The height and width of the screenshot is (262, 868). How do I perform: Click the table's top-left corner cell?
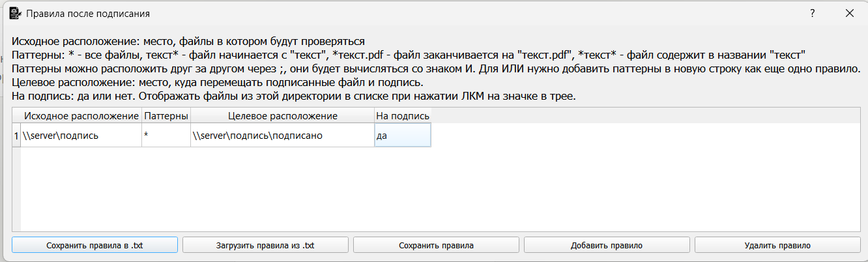[16, 116]
